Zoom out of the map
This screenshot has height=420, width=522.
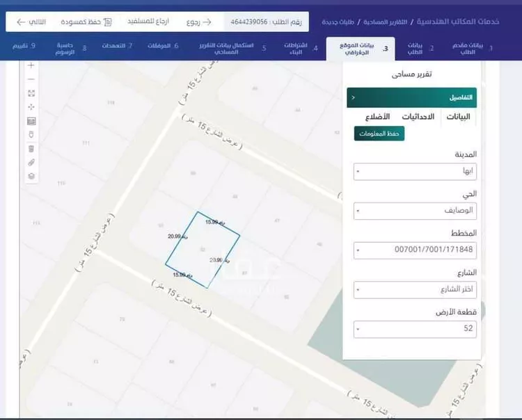click(31, 79)
